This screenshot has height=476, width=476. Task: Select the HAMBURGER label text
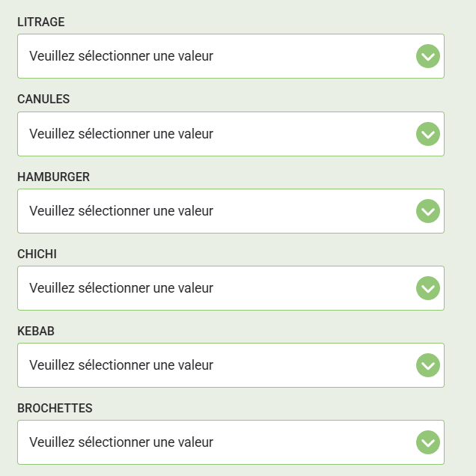(x=53, y=177)
